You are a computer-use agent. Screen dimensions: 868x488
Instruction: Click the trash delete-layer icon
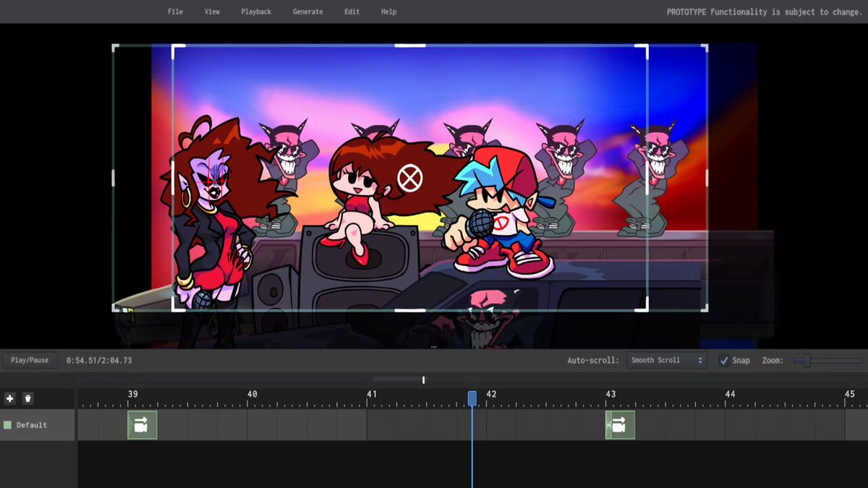[x=27, y=398]
